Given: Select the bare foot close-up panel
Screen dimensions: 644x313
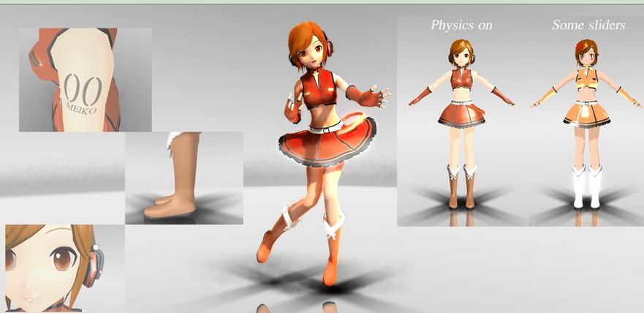Looking at the screenshot, I should click(184, 178).
